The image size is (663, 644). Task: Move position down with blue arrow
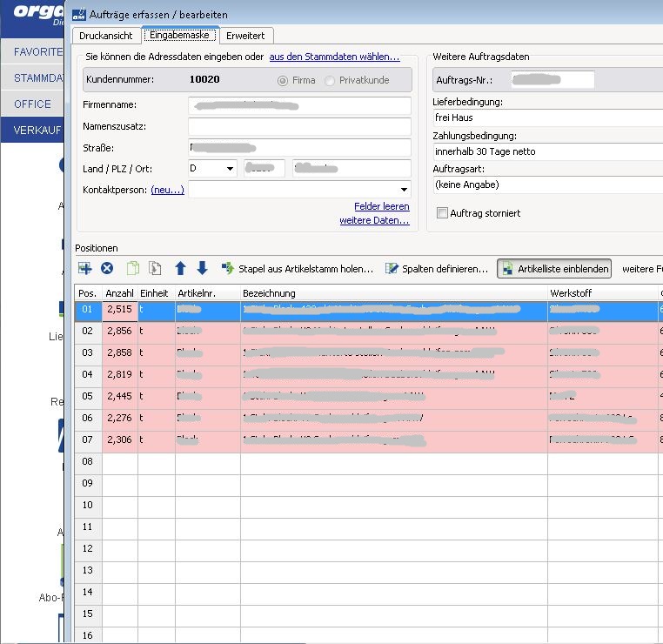[202, 268]
